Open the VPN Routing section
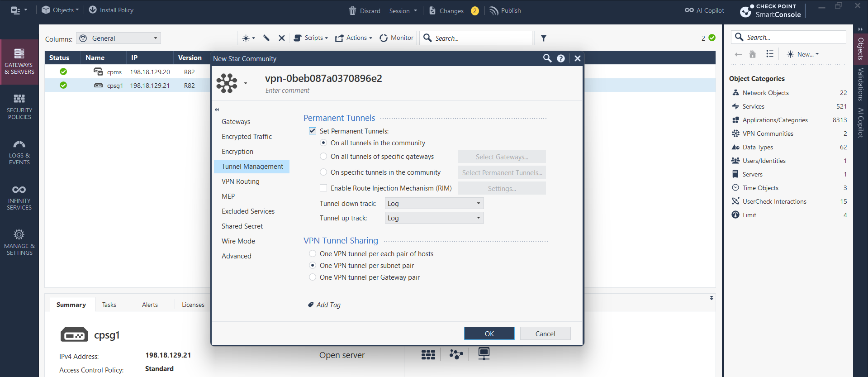Image resolution: width=868 pixels, height=377 pixels. (241, 181)
